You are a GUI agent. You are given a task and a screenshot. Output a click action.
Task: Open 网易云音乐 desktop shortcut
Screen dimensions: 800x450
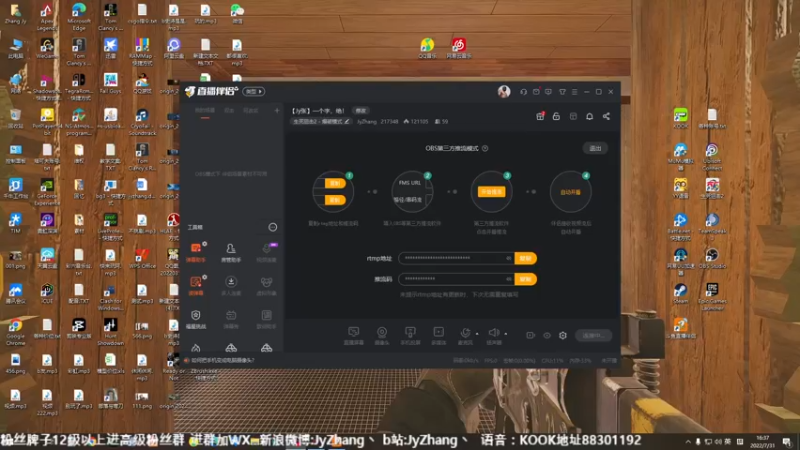click(459, 48)
